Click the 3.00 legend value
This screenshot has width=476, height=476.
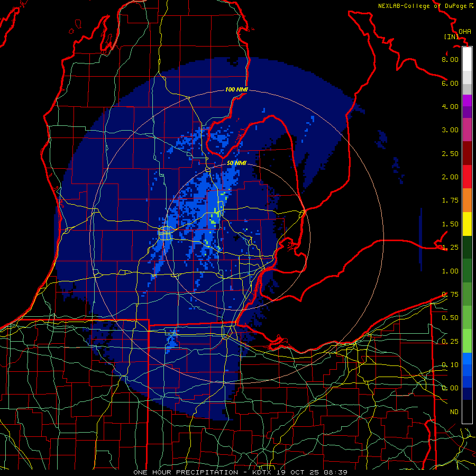tap(450, 130)
